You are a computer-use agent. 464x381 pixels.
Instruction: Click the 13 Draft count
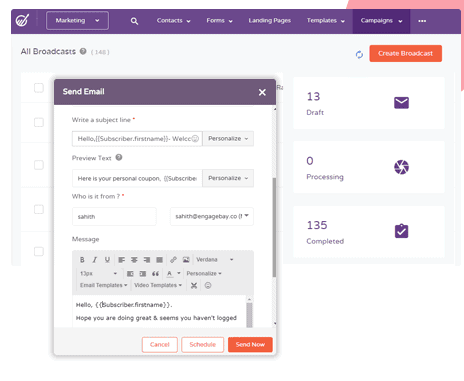point(313,97)
